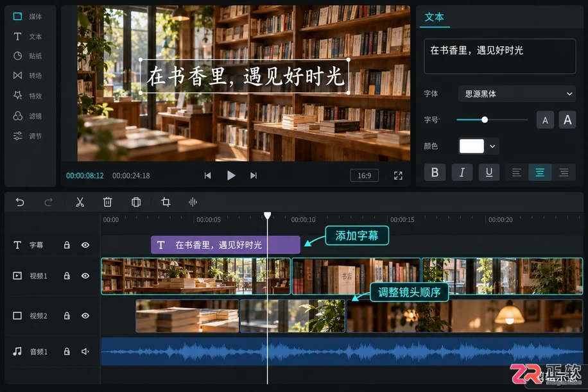588x392 pixels.
Task: Skip to next frame
Action: [x=254, y=175]
